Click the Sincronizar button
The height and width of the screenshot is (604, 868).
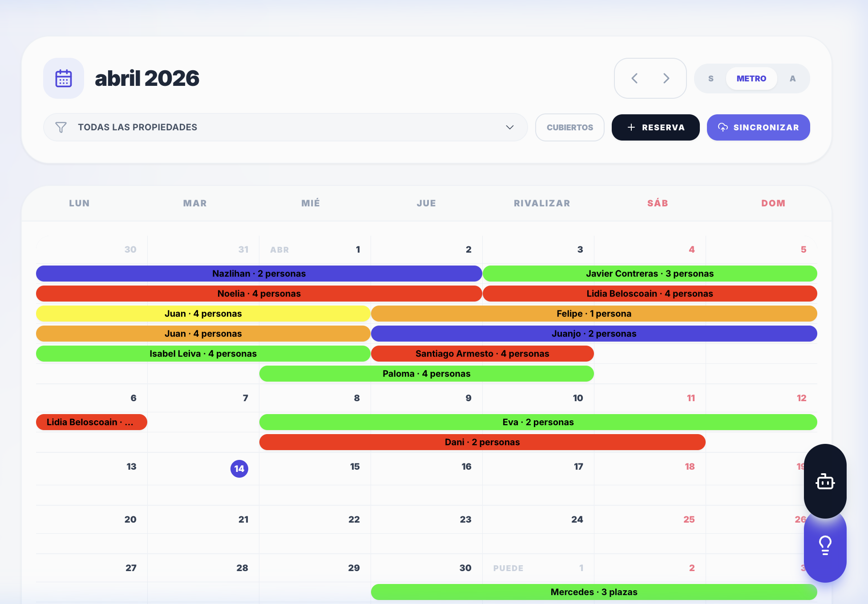click(x=758, y=127)
